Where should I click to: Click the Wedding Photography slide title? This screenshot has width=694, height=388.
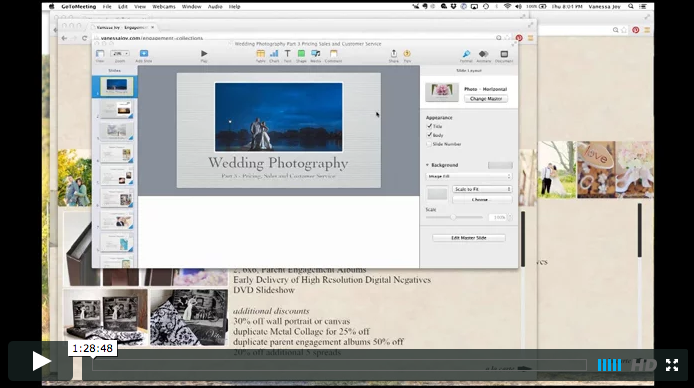[x=278, y=163]
